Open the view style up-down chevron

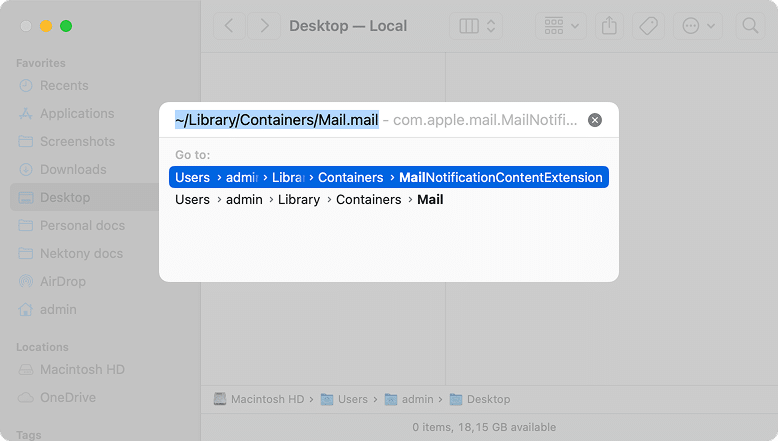tap(491, 26)
